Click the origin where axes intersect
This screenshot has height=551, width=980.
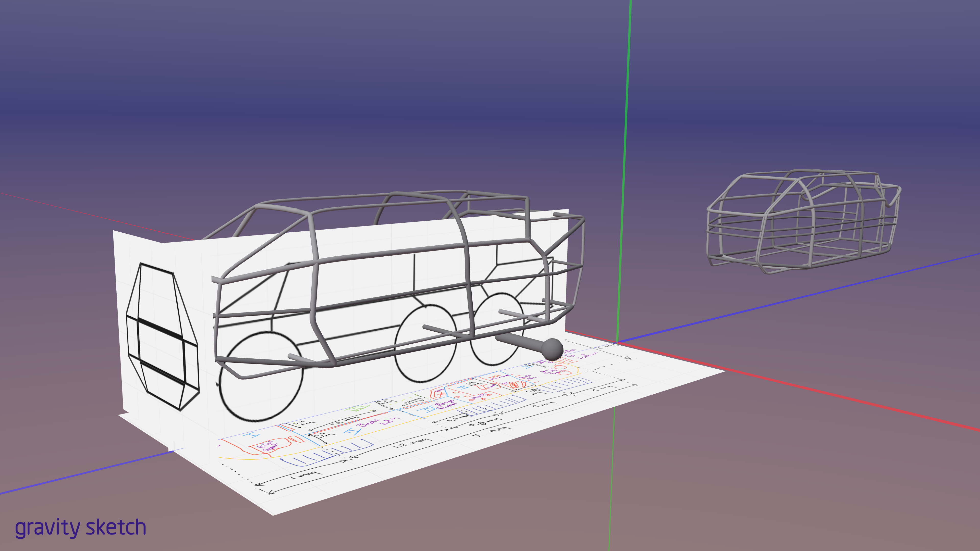[617, 343]
